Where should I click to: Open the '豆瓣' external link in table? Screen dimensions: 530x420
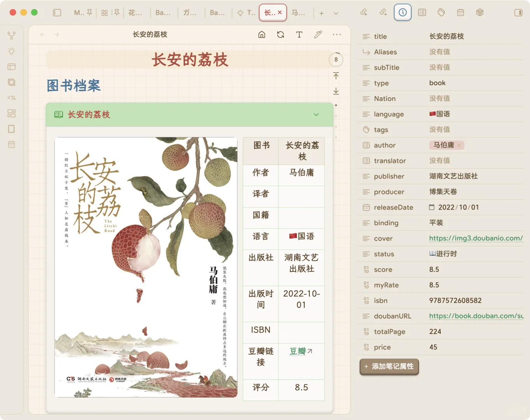[301, 351]
